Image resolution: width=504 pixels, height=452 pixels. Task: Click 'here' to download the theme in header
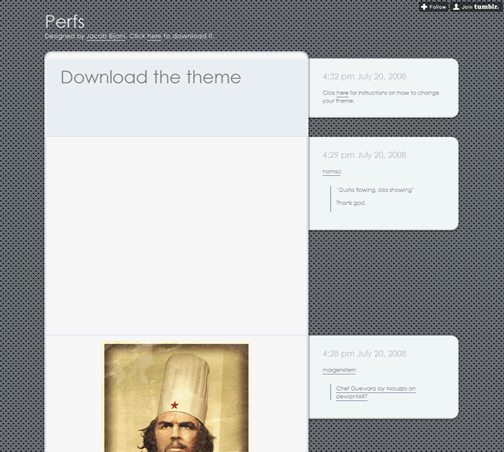154,36
